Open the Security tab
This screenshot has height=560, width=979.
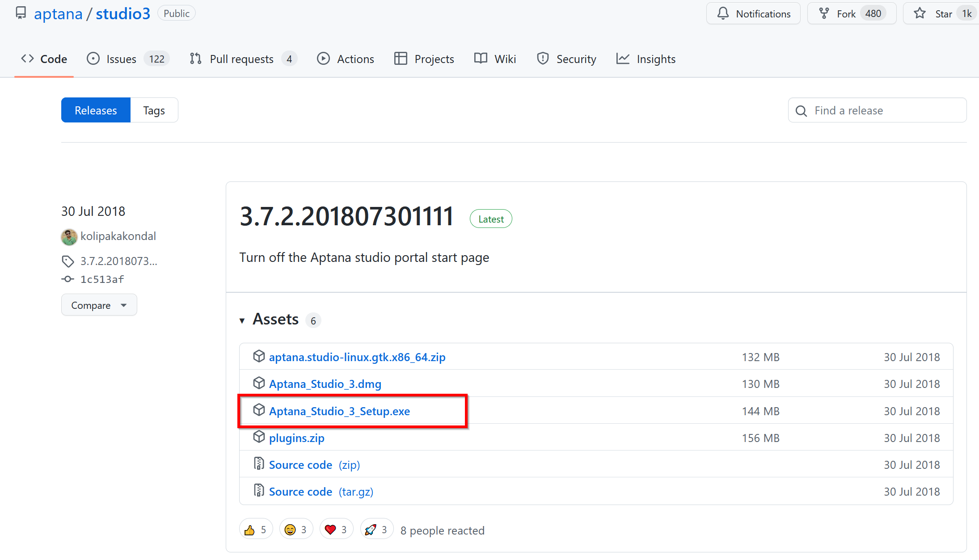566,59
